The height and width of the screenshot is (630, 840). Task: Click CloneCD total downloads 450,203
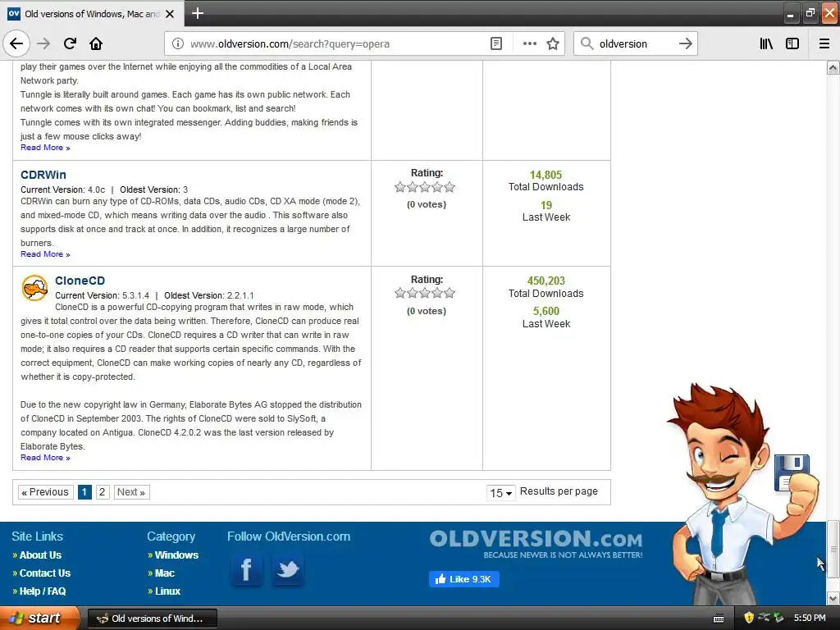pyautogui.click(x=546, y=281)
